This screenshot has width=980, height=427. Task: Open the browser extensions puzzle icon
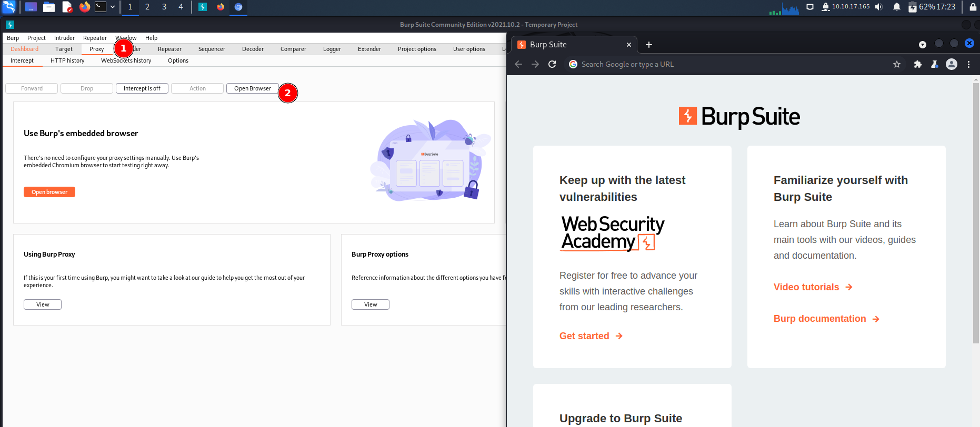918,64
